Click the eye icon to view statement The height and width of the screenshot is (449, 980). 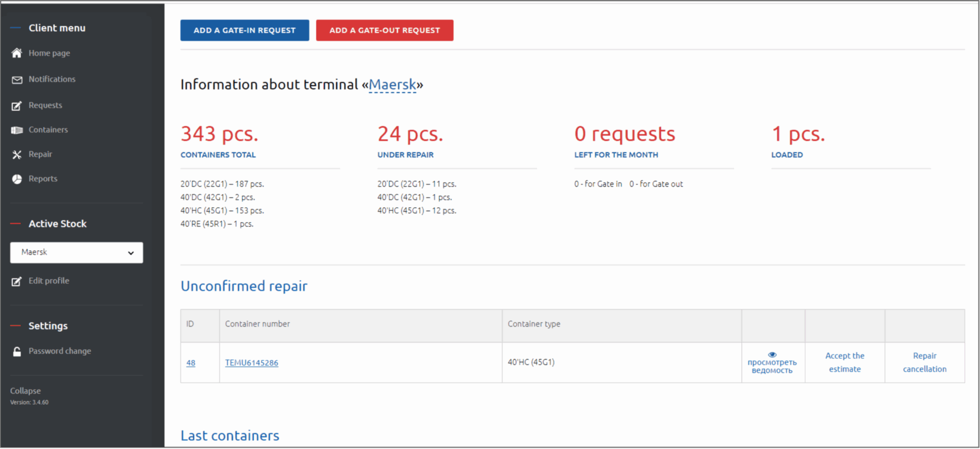click(x=772, y=355)
